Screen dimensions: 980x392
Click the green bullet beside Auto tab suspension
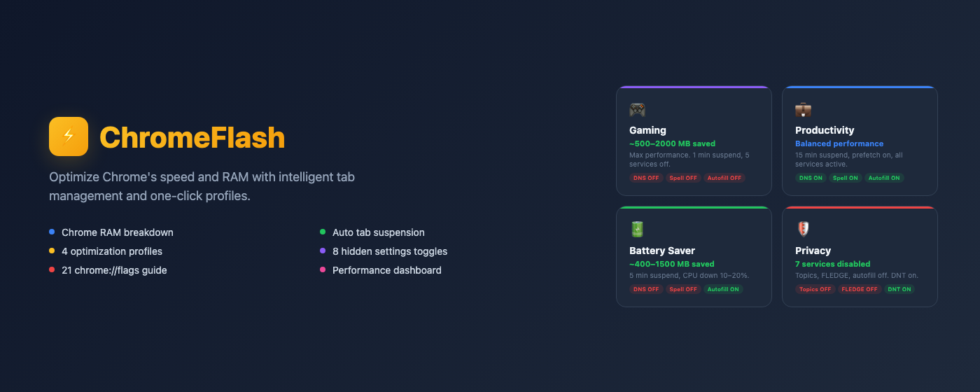323,232
